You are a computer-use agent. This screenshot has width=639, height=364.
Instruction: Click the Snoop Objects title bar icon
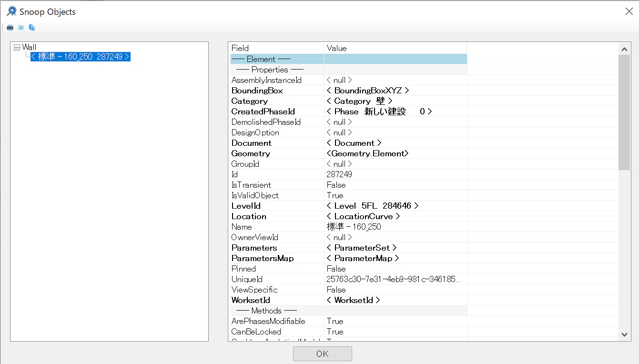click(11, 11)
